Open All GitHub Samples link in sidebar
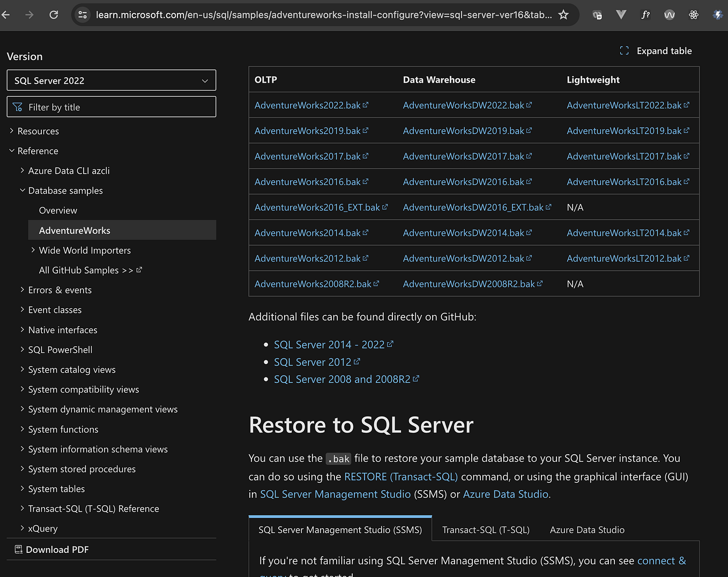The image size is (728, 577). point(91,270)
